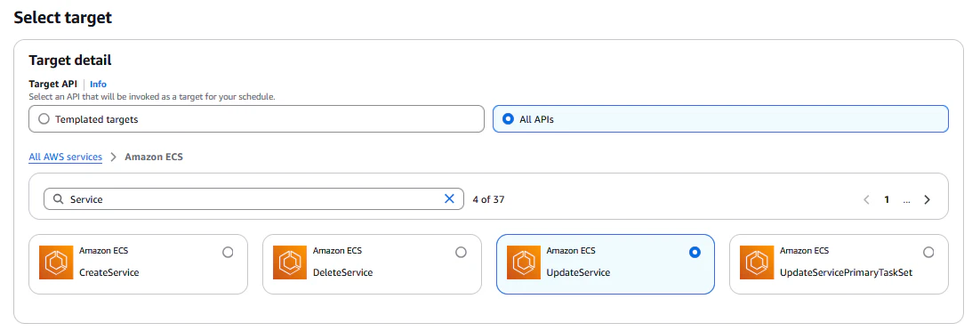The image size is (980, 331).
Task: Open the Info link beside Target API
Action: [x=98, y=84]
